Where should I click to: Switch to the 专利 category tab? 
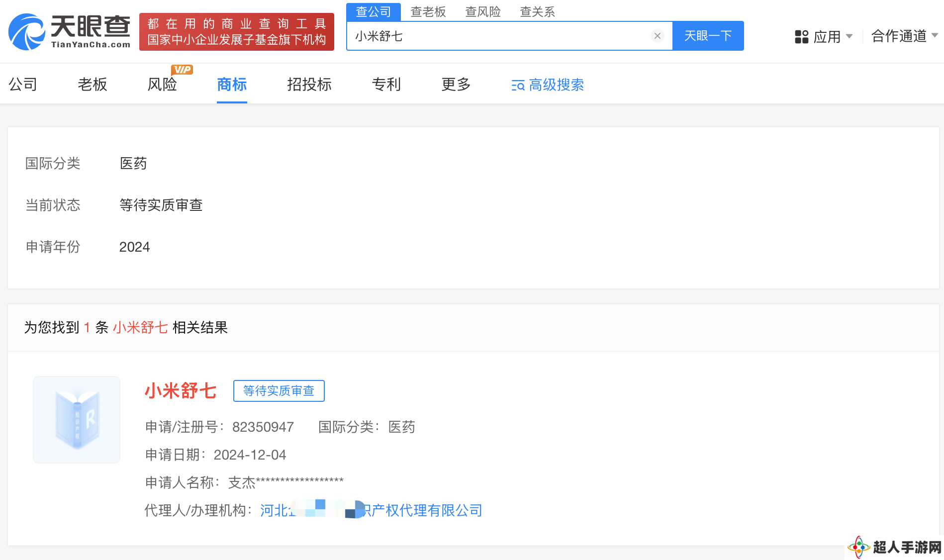[x=386, y=85]
